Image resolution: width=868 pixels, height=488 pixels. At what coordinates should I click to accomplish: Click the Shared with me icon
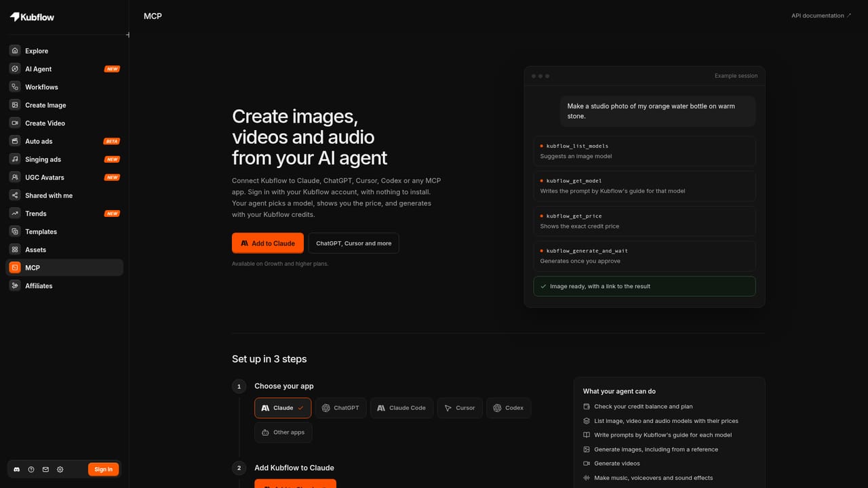[x=15, y=195]
